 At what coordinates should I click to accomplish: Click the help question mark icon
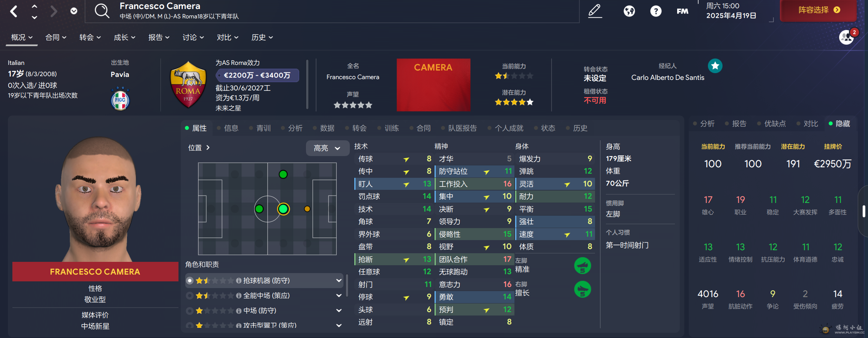click(x=655, y=11)
